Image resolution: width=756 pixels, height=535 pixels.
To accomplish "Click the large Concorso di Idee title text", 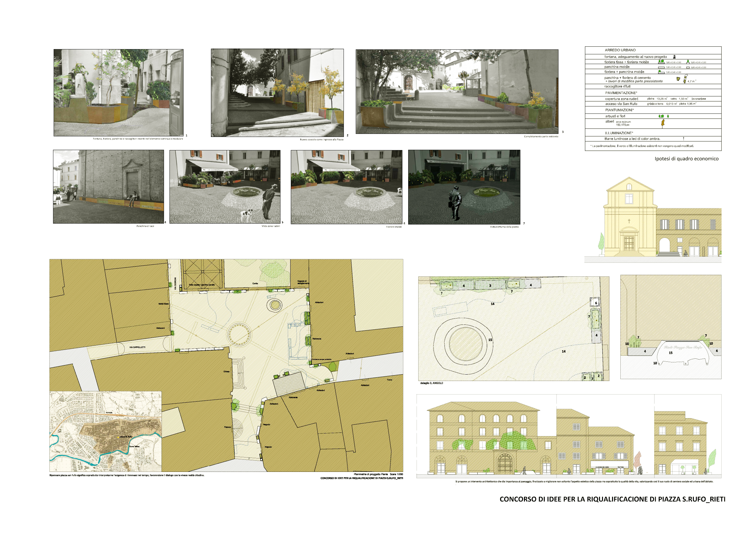I will coord(612,499).
